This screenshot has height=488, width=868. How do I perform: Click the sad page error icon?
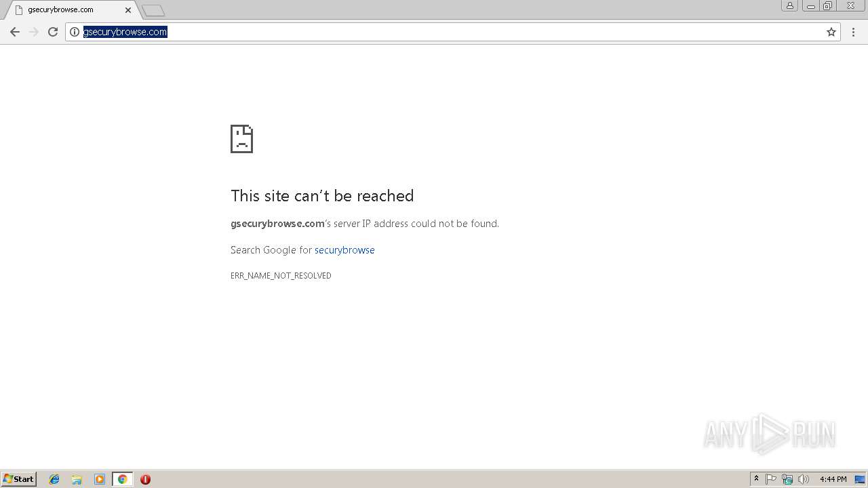[241, 138]
